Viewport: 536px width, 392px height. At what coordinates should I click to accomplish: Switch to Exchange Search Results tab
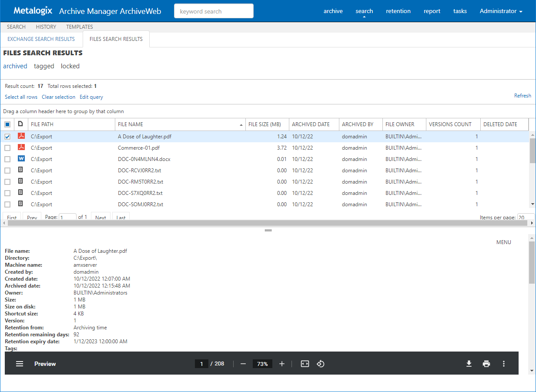[41, 39]
